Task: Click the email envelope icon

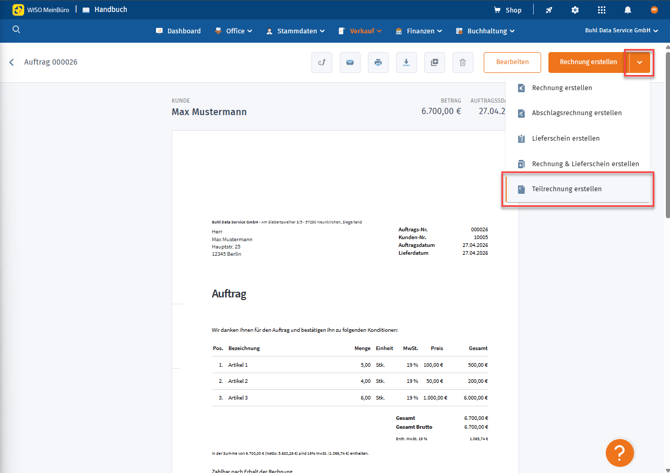Action: 350,62
